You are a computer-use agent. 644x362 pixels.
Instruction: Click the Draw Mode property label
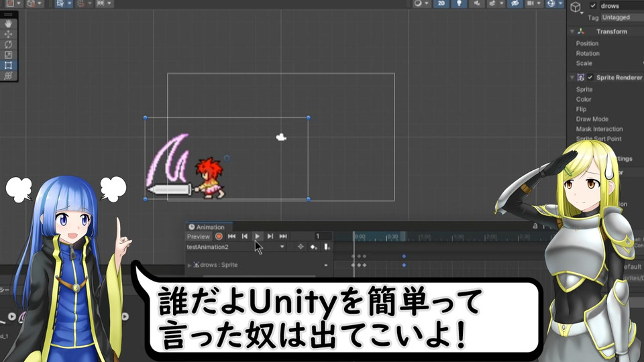coord(592,119)
